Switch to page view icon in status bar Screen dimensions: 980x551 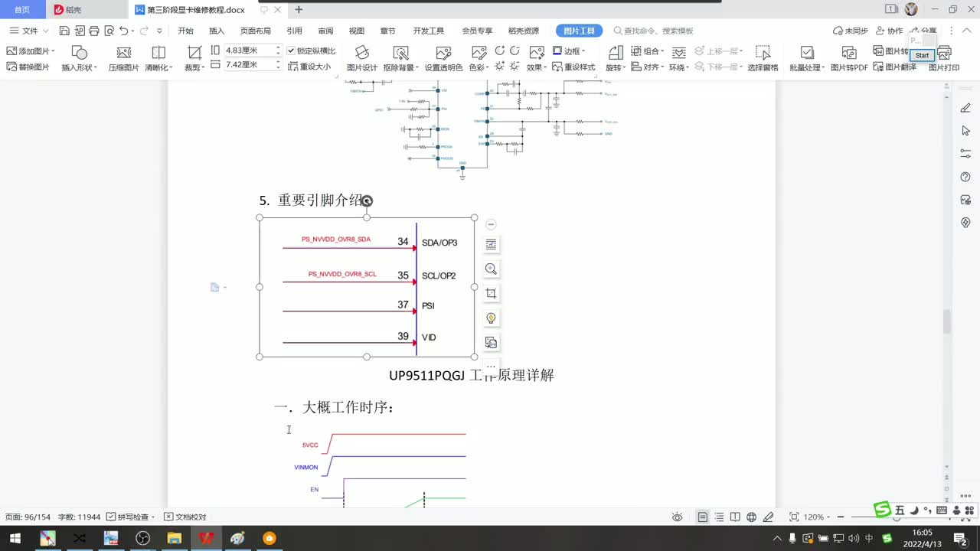click(702, 517)
